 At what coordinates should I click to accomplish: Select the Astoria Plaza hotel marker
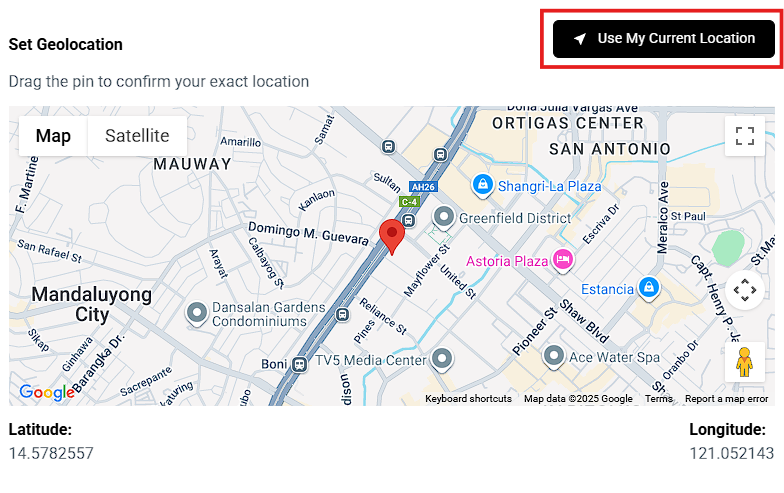(x=563, y=260)
